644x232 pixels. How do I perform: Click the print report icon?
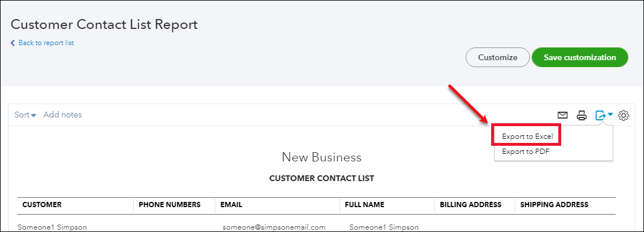pyautogui.click(x=581, y=115)
